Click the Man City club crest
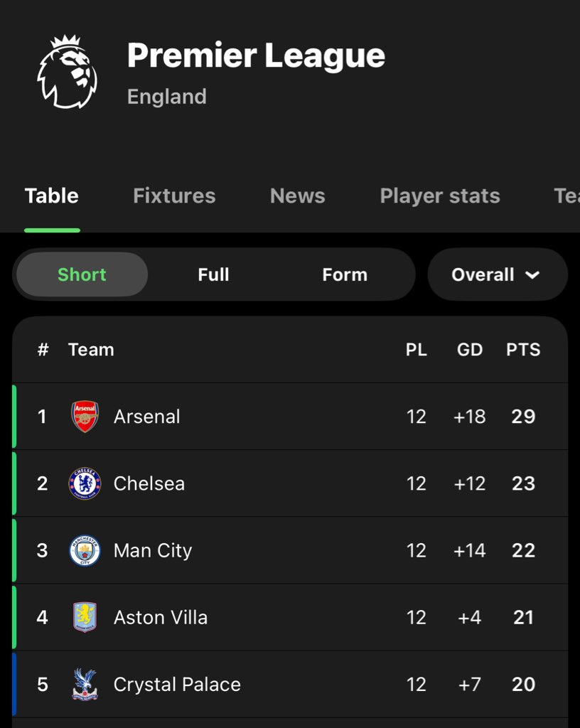The width and height of the screenshot is (580, 728). point(85,550)
